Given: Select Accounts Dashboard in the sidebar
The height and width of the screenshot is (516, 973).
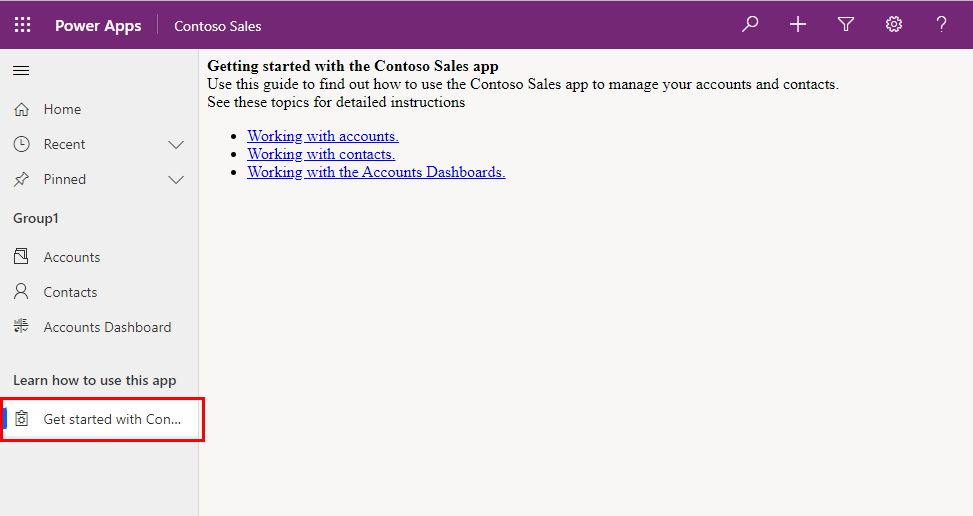Looking at the screenshot, I should point(107,327).
